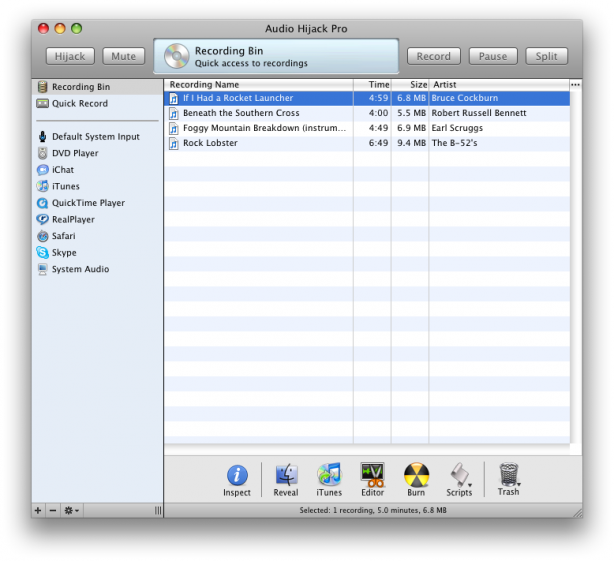
Task: Click artist "The B-52's"
Action: (454, 143)
